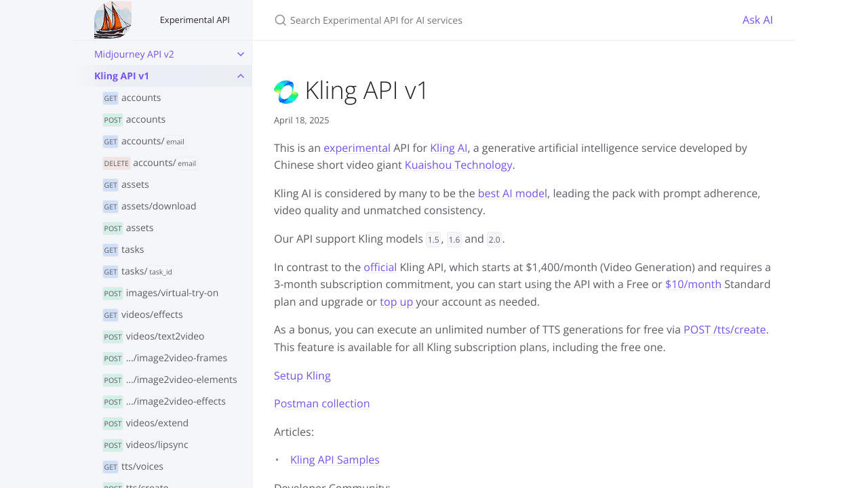The height and width of the screenshot is (488, 868).
Task: Open the POST videos/text2video endpoint
Action: coord(154,336)
